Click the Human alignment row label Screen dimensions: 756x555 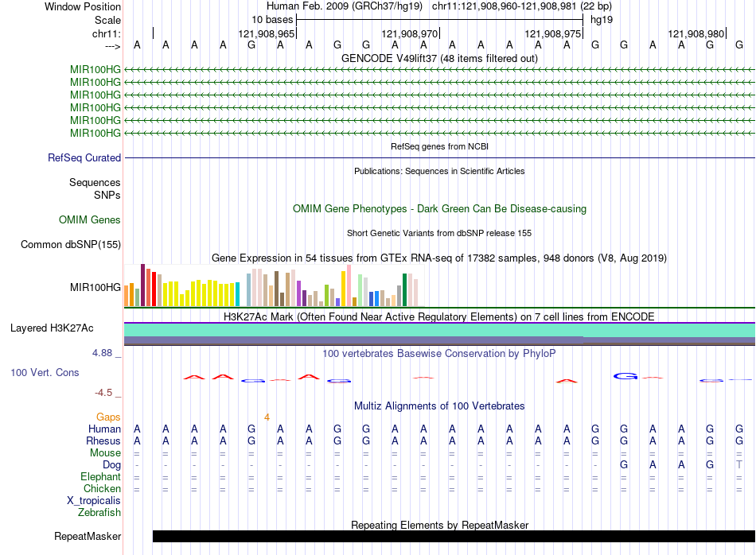tap(104, 429)
